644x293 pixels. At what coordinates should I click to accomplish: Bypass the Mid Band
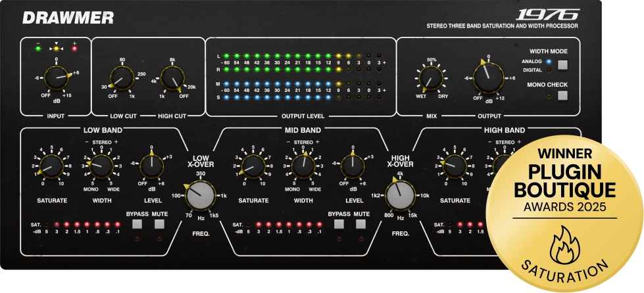[x=339, y=224]
